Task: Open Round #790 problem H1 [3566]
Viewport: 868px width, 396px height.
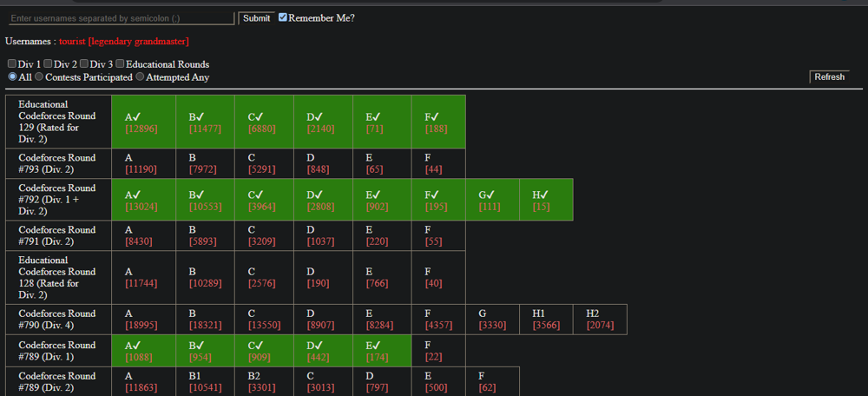Action: pos(546,320)
